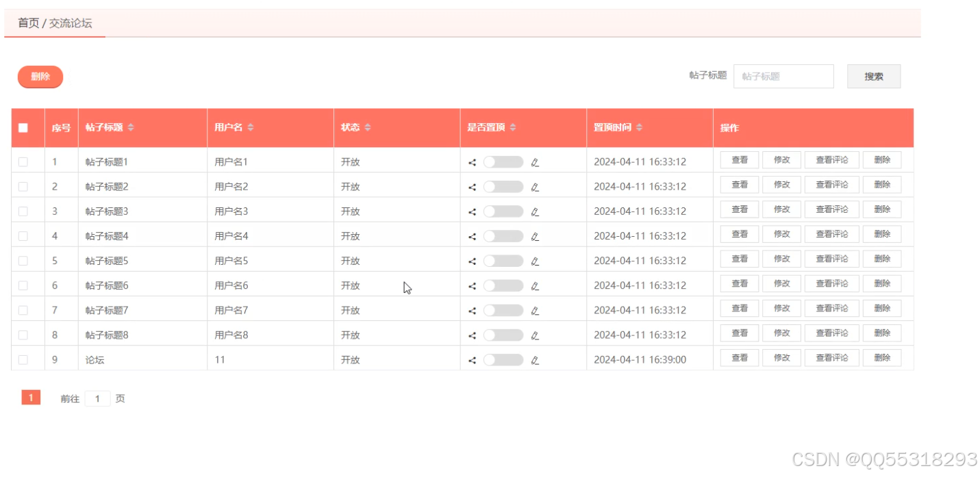Check the checkbox for row 2

click(23, 186)
